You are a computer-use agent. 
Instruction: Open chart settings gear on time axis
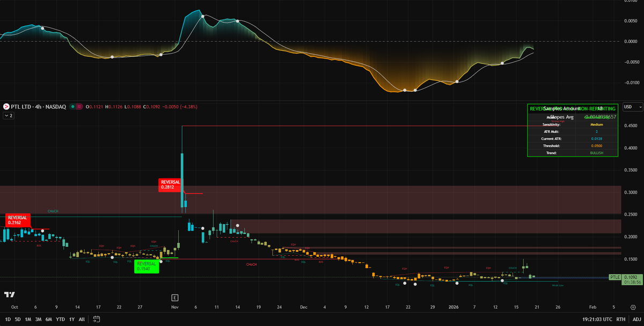tap(633, 308)
